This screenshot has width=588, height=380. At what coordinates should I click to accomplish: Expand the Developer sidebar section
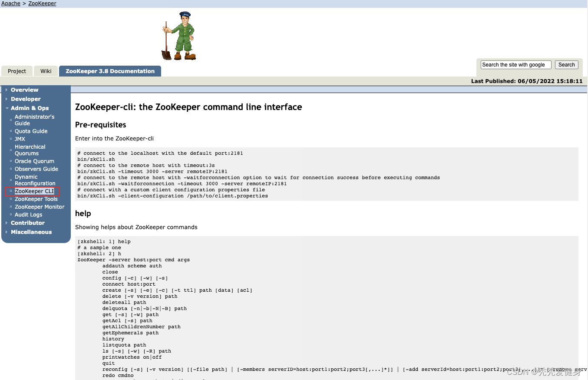point(26,99)
